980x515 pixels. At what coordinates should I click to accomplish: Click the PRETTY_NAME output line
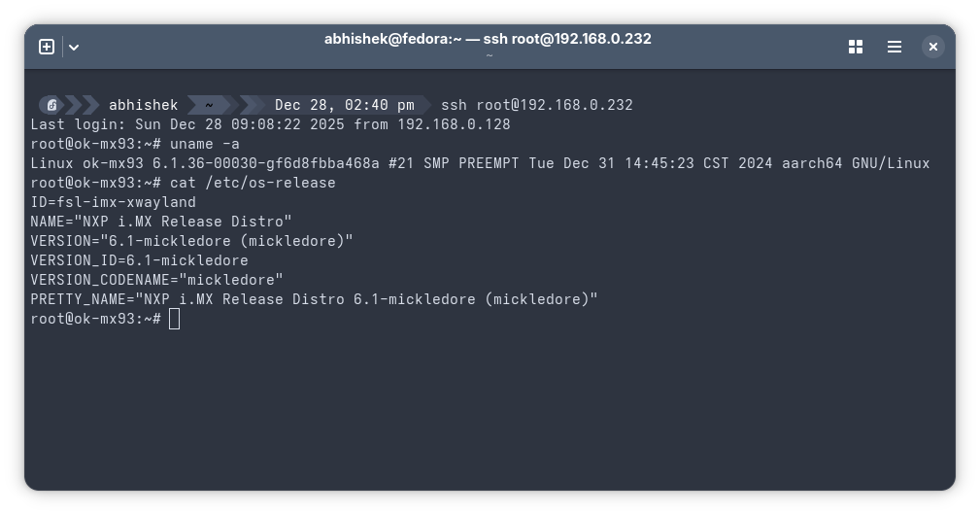click(x=314, y=299)
